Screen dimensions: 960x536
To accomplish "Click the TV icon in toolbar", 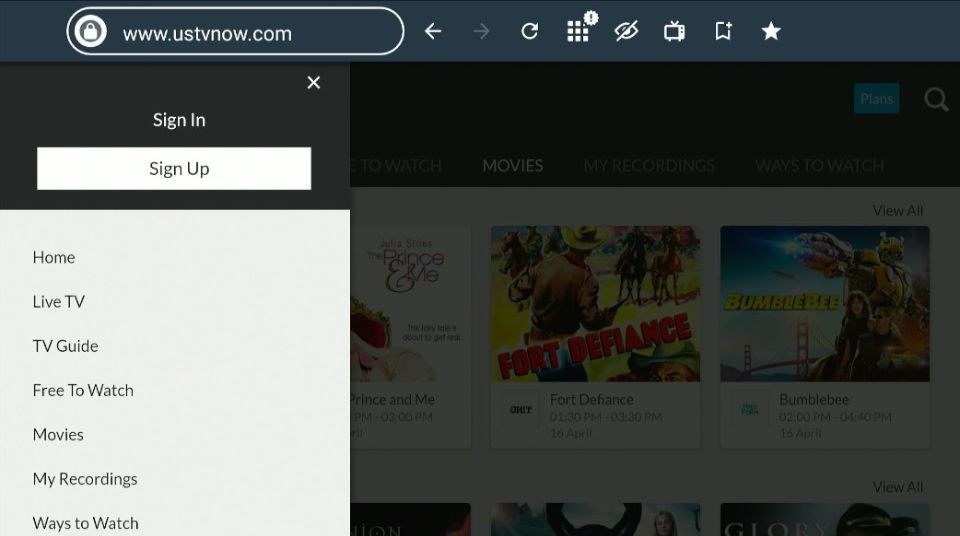I will click(674, 31).
